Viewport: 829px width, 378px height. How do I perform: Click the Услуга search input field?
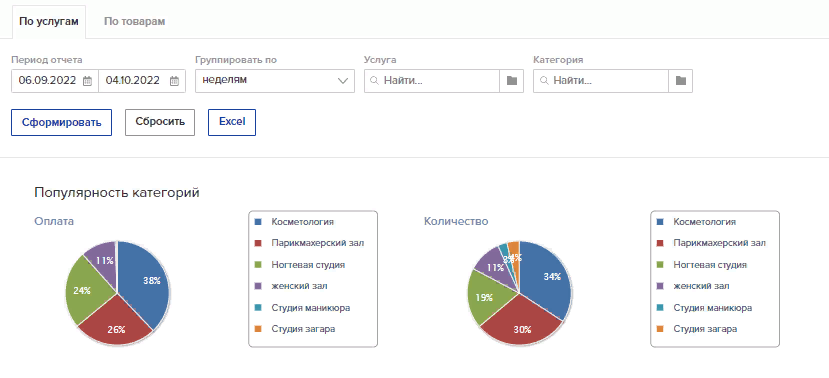pyautogui.click(x=432, y=81)
